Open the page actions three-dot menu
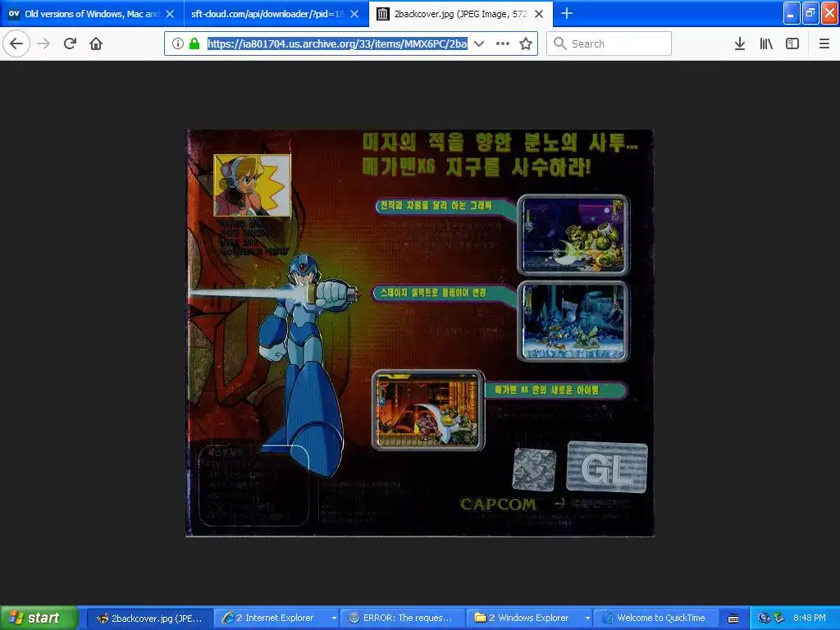The height and width of the screenshot is (630, 840). pyautogui.click(x=503, y=43)
